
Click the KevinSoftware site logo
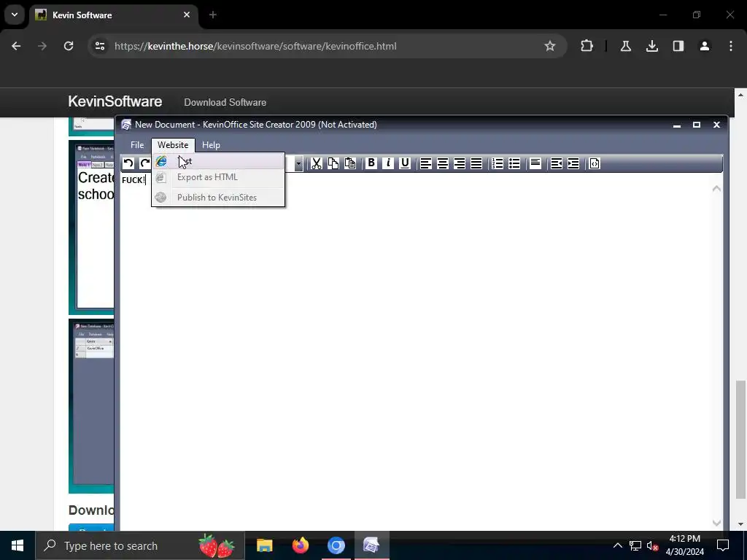[115, 101]
